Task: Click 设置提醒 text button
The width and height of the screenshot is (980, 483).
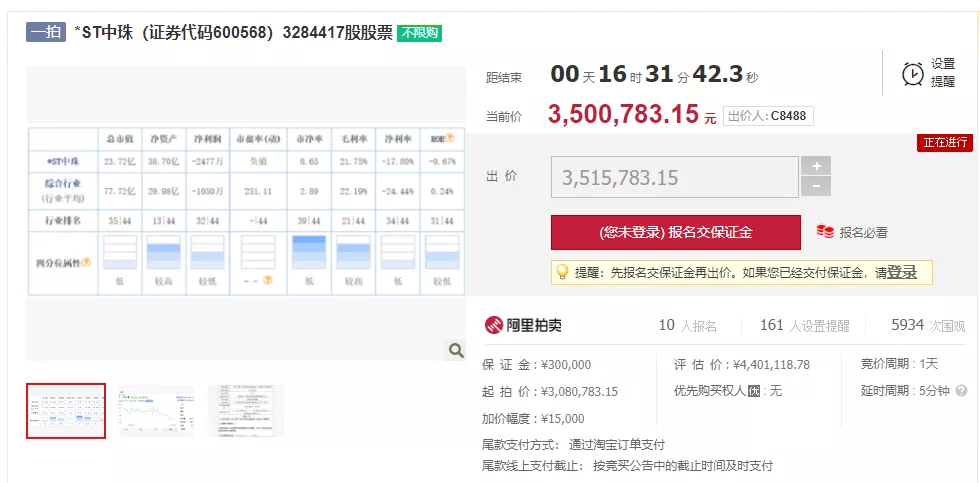Action: click(x=942, y=72)
